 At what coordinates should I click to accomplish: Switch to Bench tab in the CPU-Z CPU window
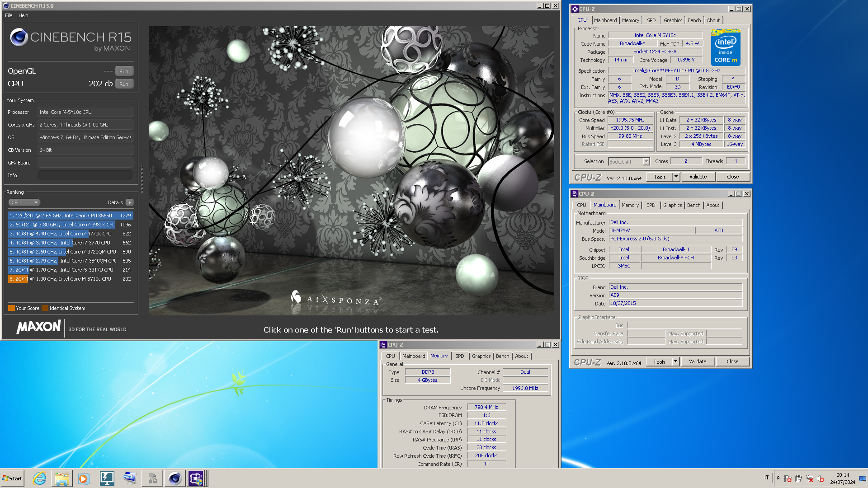[x=694, y=20]
